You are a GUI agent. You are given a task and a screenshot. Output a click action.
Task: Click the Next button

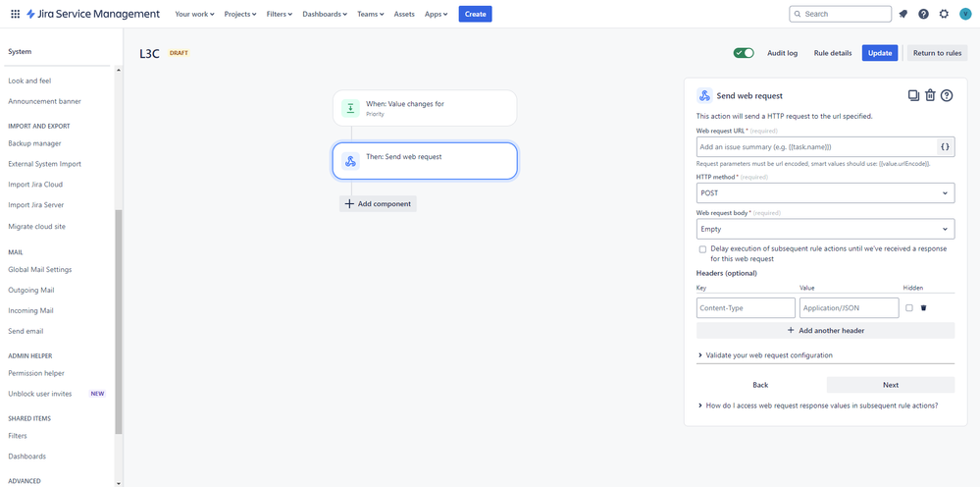[891, 385]
